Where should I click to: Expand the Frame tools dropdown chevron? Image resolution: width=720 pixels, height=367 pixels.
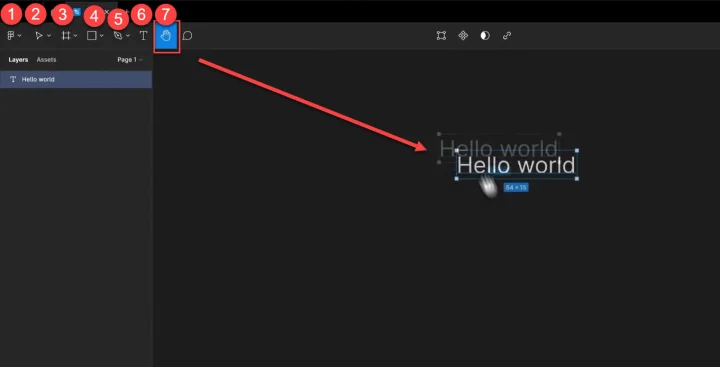pos(76,36)
